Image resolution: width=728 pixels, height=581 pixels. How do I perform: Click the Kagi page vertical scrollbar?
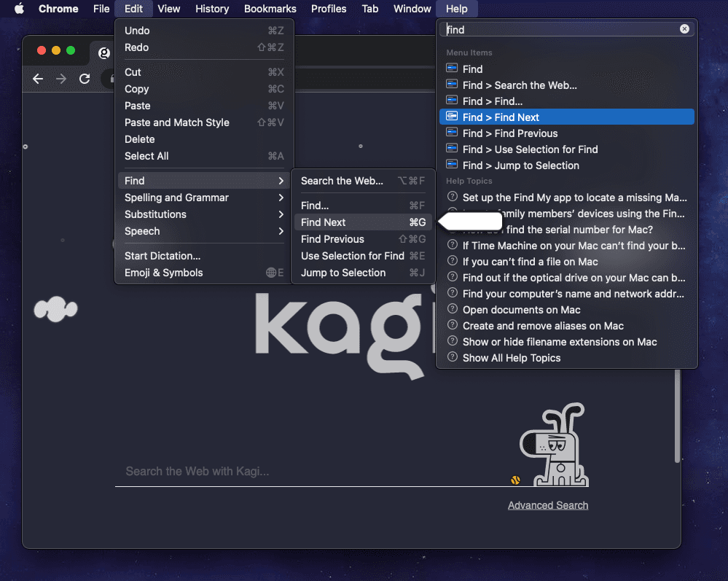(678, 416)
